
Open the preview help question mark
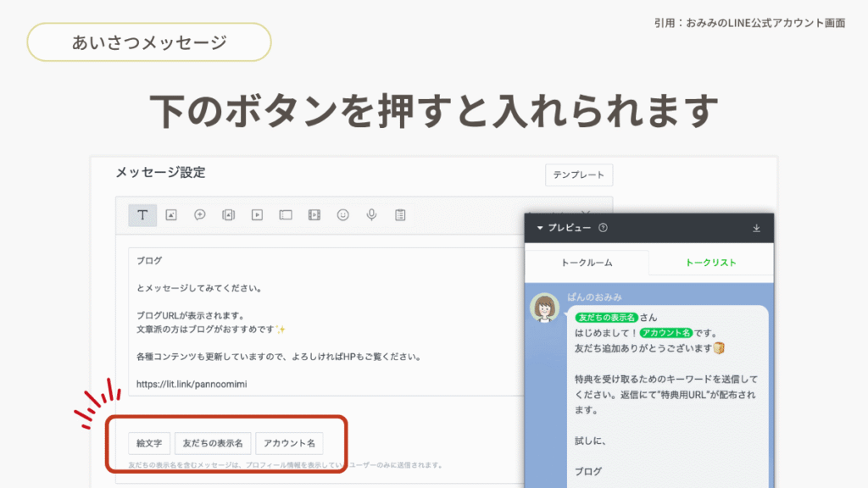point(603,228)
